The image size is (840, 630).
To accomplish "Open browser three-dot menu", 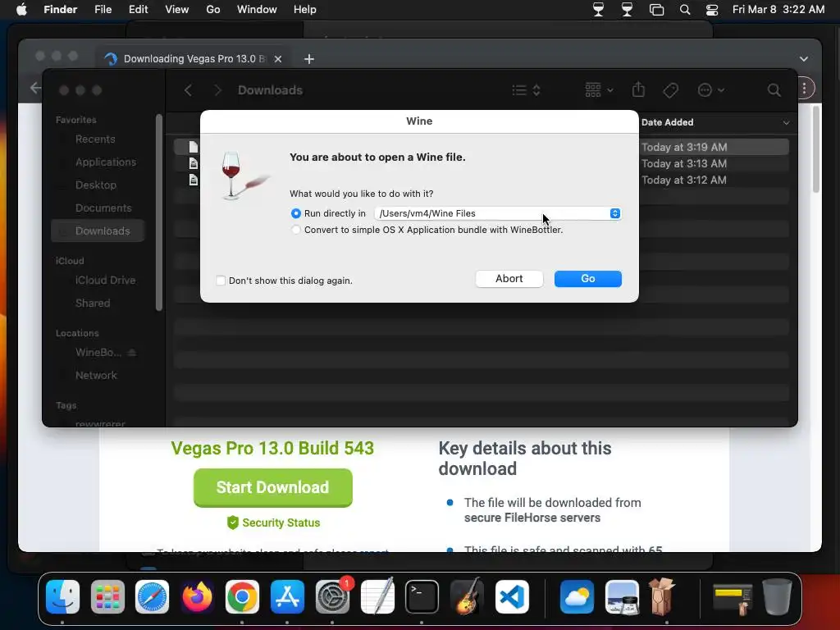I will 804,89.
